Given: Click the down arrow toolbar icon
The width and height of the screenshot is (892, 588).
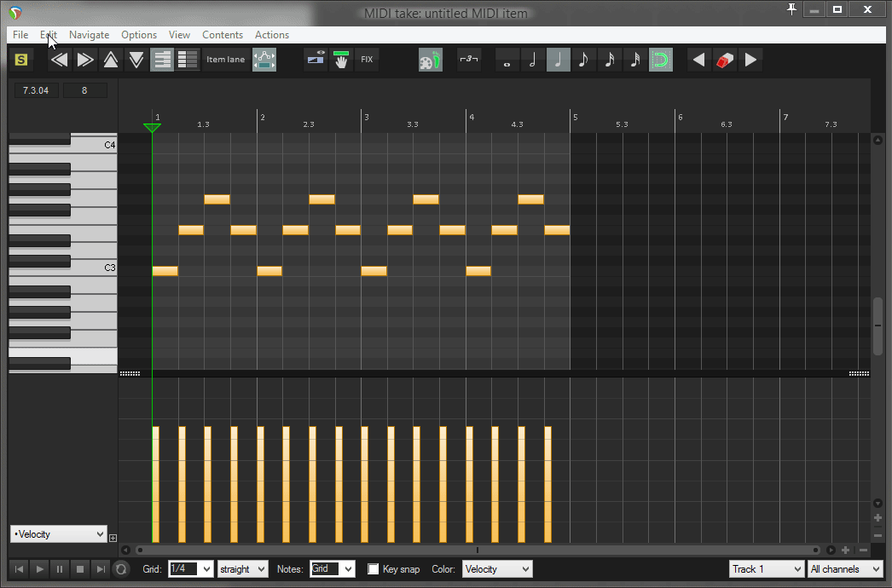Looking at the screenshot, I should pos(136,60).
